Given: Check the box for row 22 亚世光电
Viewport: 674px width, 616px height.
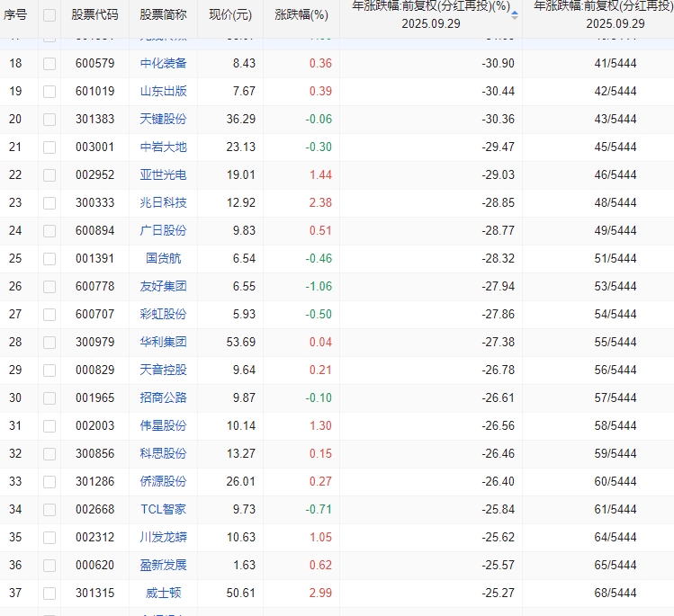Looking at the screenshot, I should [49, 175].
